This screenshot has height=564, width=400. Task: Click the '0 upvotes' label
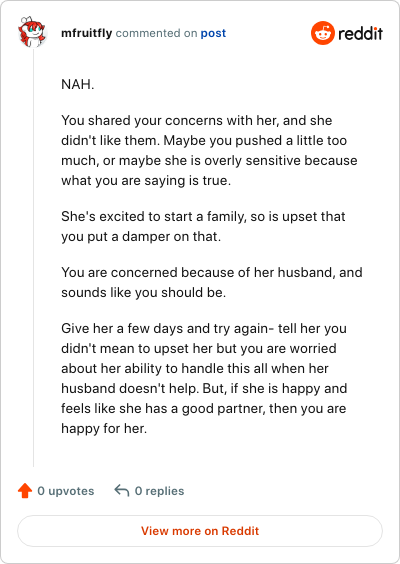pyautogui.click(x=66, y=491)
